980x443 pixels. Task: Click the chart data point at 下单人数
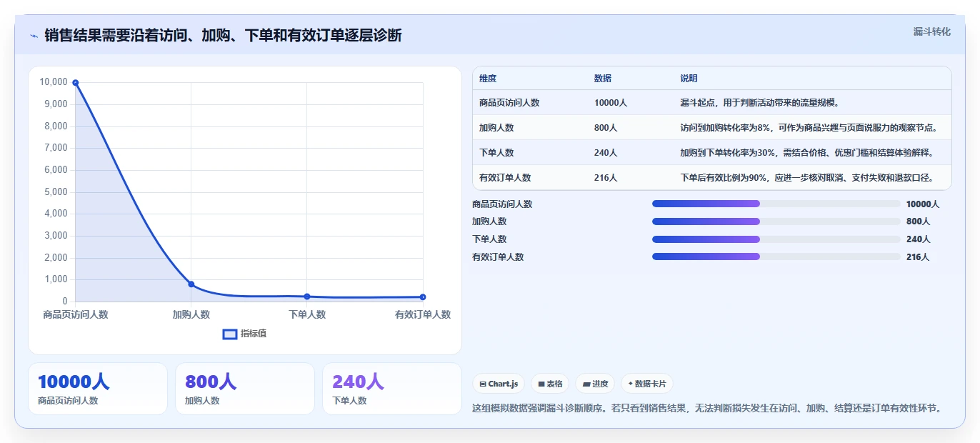pyautogui.click(x=307, y=297)
